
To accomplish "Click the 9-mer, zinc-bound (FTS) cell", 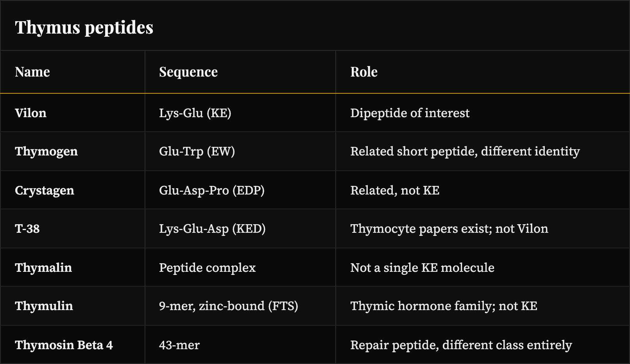I will 240,306.
